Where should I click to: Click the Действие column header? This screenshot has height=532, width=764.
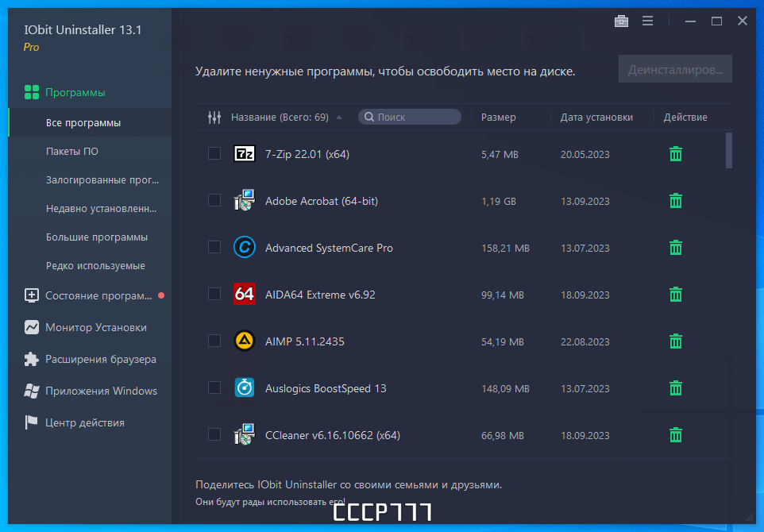685,118
